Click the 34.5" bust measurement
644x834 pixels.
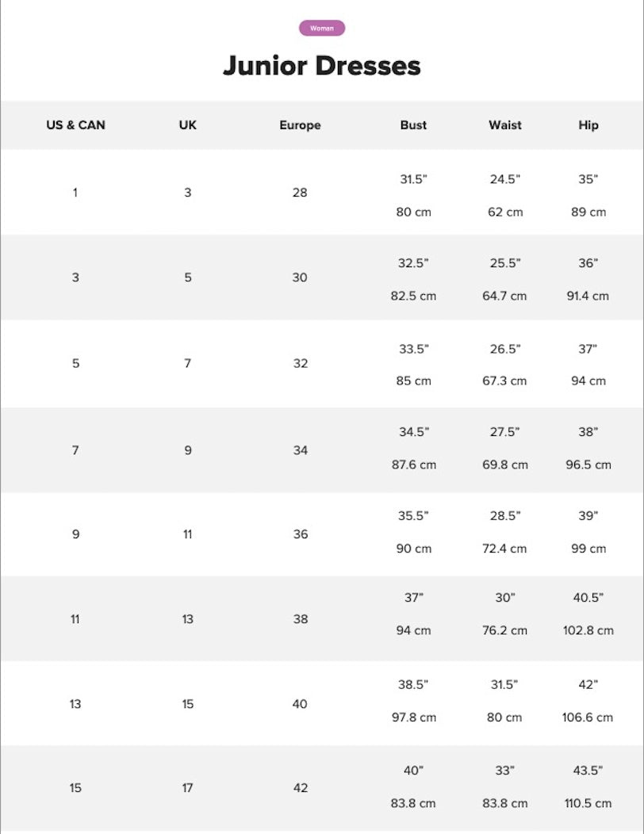click(x=414, y=432)
